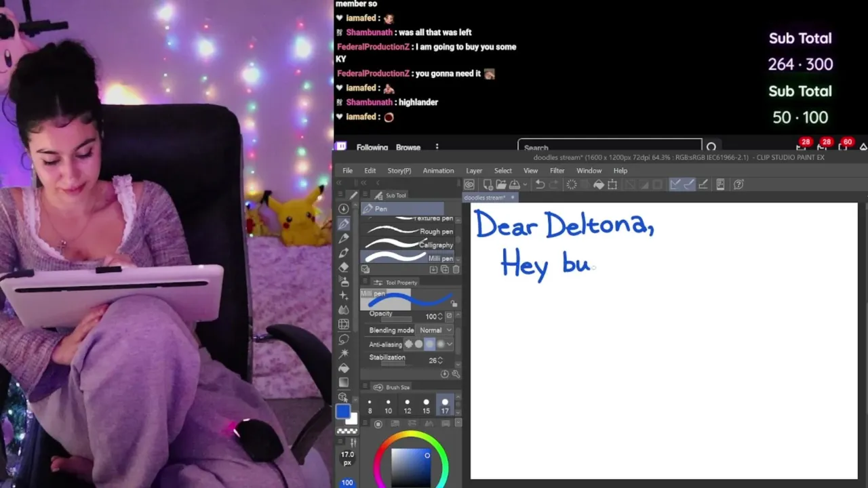Click the Fill icon in command bar

point(599,184)
